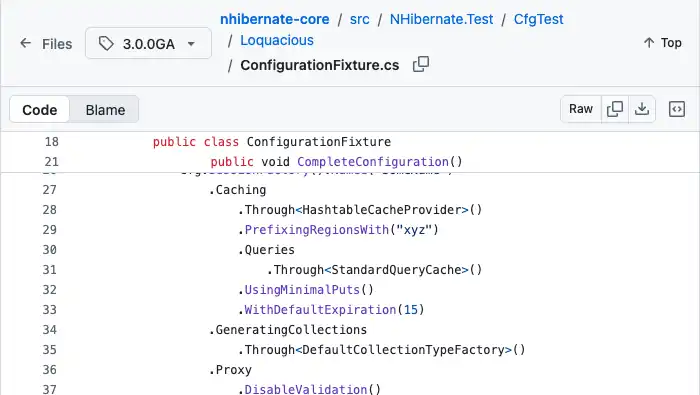
Task: Open the 3.0.0GA tag switcher dropdown
Action: [148, 43]
